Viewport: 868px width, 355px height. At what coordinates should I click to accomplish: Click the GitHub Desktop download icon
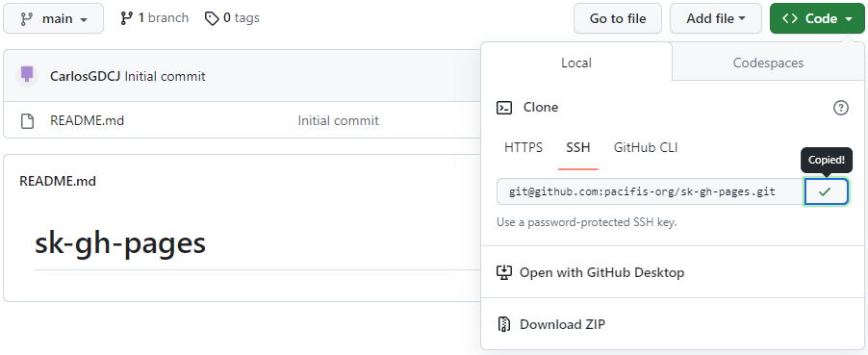(x=504, y=272)
